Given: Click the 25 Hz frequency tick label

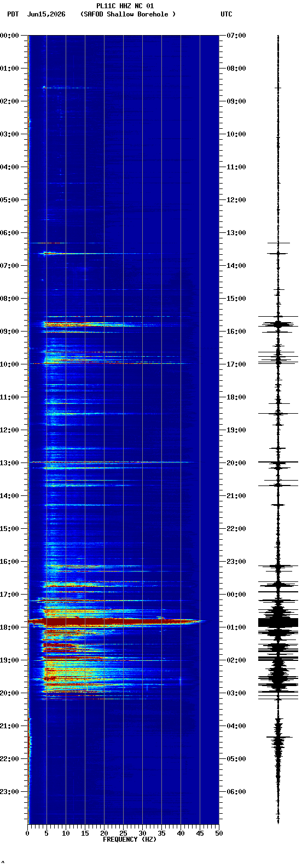Looking at the screenshot, I should click(x=123, y=833).
